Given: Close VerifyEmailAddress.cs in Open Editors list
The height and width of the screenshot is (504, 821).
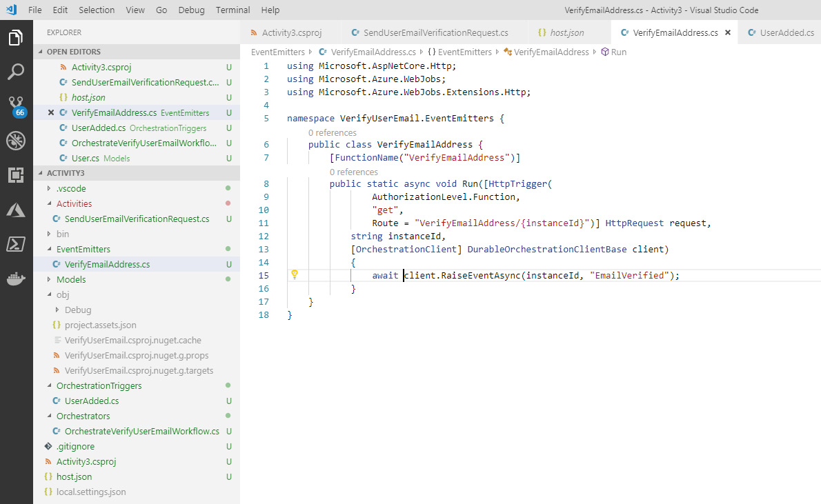Looking at the screenshot, I should 51,112.
